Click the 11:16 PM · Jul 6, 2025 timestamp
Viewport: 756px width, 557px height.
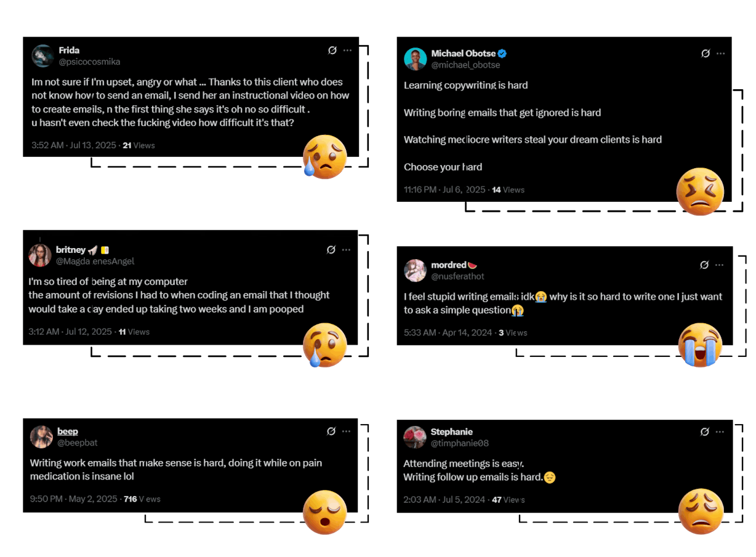(444, 190)
